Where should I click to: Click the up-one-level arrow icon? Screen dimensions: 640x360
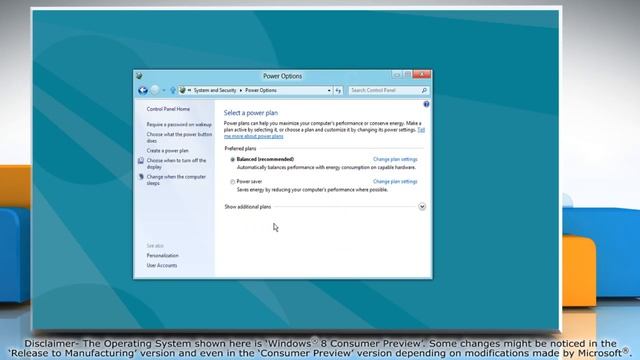173,90
